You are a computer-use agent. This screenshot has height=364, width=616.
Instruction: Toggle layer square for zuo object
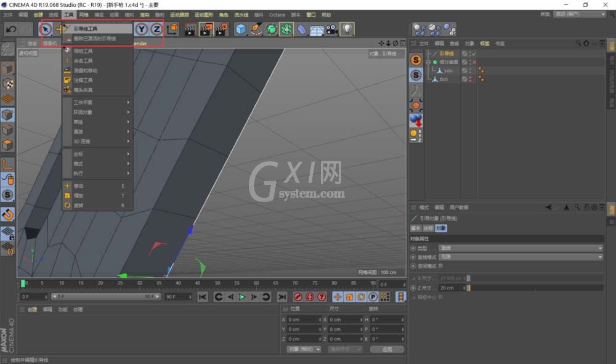464,79
